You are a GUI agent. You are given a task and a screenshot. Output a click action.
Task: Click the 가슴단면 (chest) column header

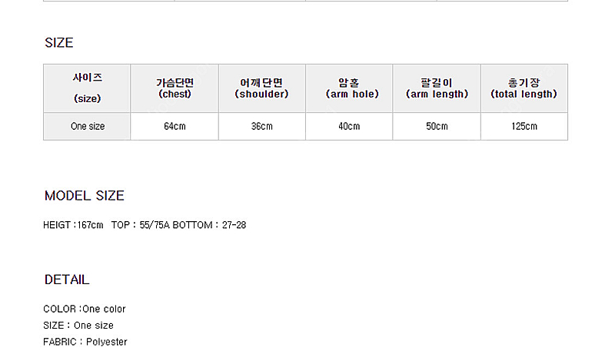175,88
